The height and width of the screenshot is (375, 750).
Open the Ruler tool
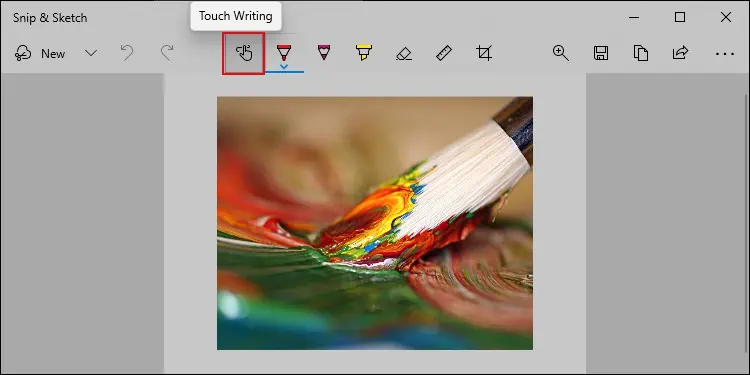click(444, 53)
